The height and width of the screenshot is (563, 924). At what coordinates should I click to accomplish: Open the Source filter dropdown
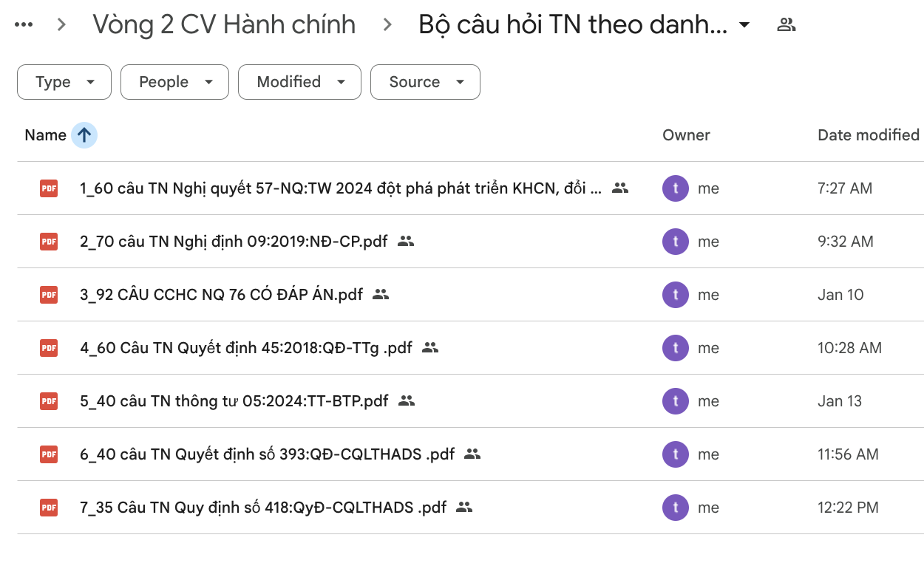(x=425, y=82)
